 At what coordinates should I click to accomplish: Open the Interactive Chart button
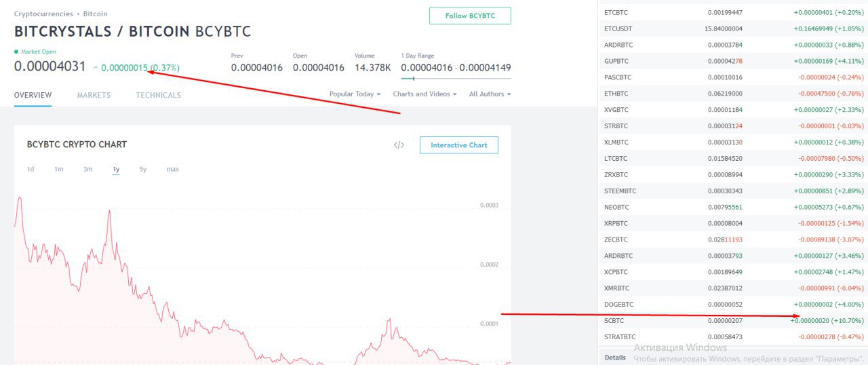click(459, 145)
